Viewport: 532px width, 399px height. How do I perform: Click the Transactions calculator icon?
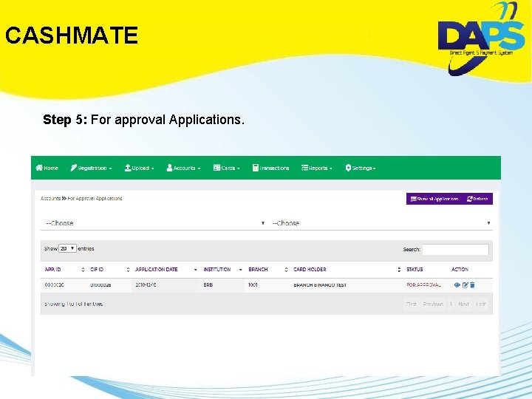256,168
